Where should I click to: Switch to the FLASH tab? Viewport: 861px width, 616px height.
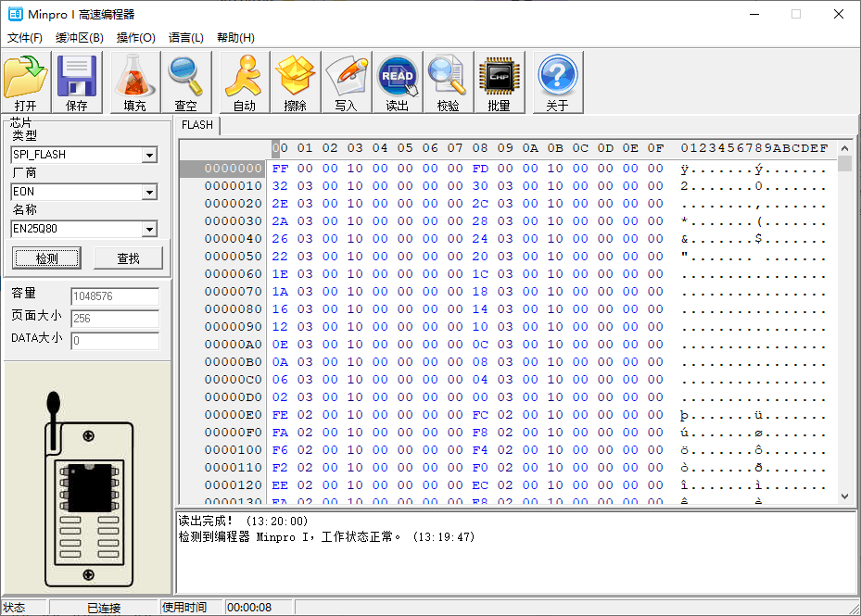197,125
